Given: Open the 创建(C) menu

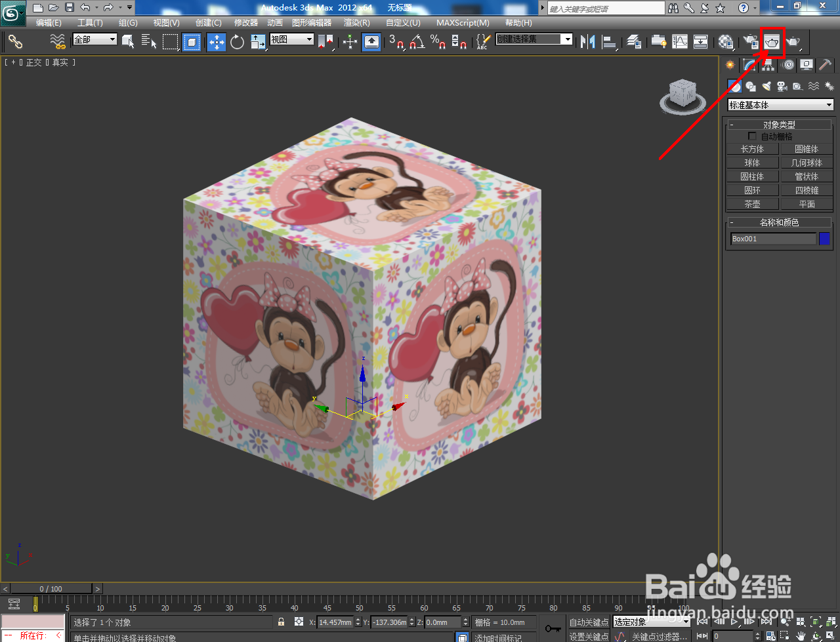Looking at the screenshot, I should [209, 23].
